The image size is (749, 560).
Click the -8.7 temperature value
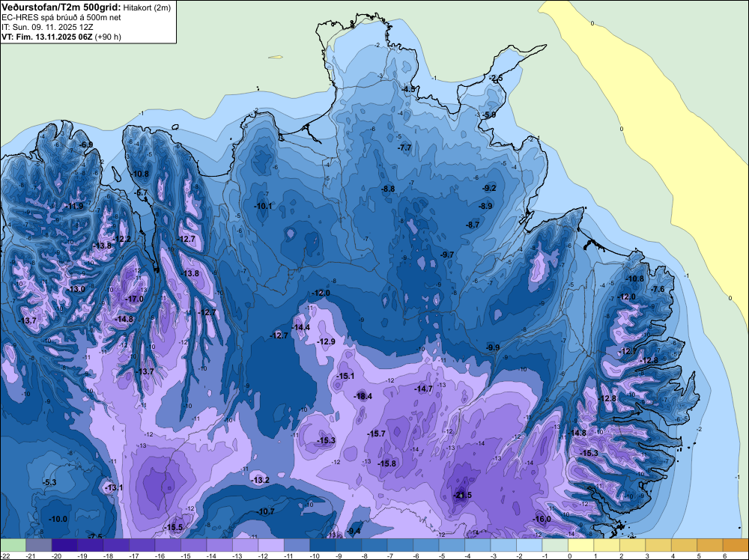473,225
